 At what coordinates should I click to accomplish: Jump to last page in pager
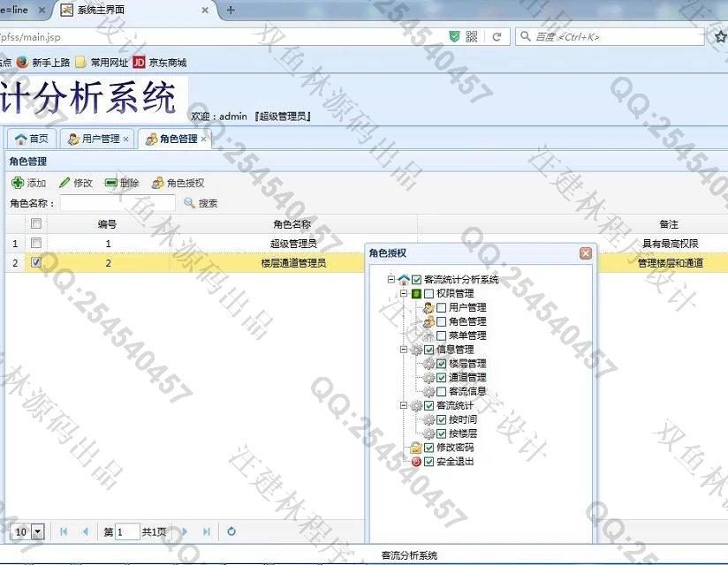point(207,531)
